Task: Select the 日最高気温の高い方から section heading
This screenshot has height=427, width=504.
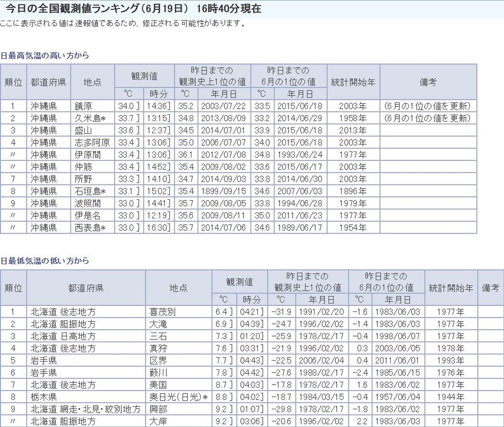Action: [x=45, y=56]
